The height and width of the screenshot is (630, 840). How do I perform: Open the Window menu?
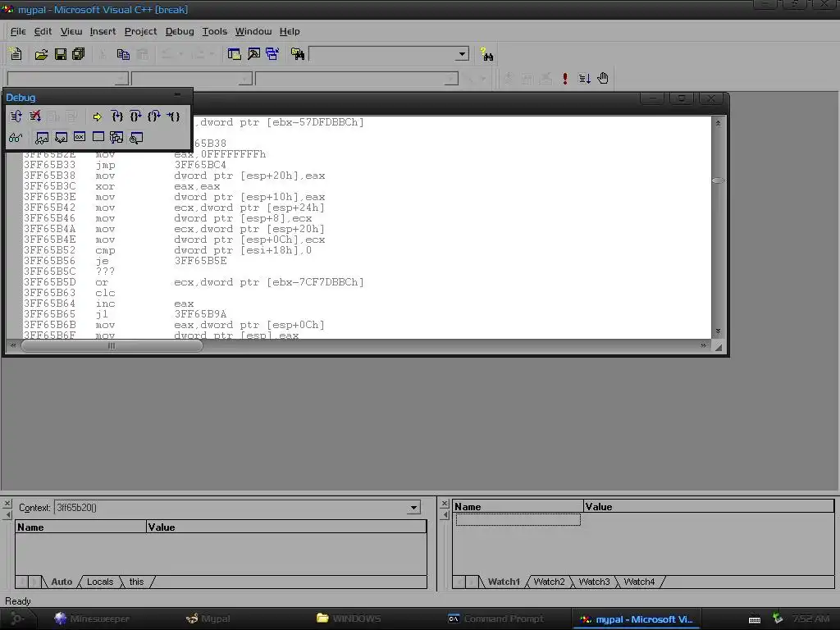(x=253, y=31)
